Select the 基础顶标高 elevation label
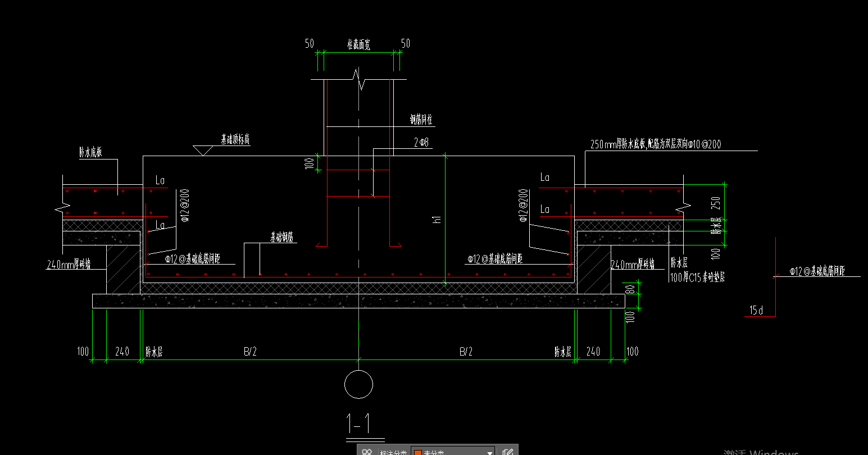The width and height of the screenshot is (868, 455). pyautogui.click(x=235, y=139)
